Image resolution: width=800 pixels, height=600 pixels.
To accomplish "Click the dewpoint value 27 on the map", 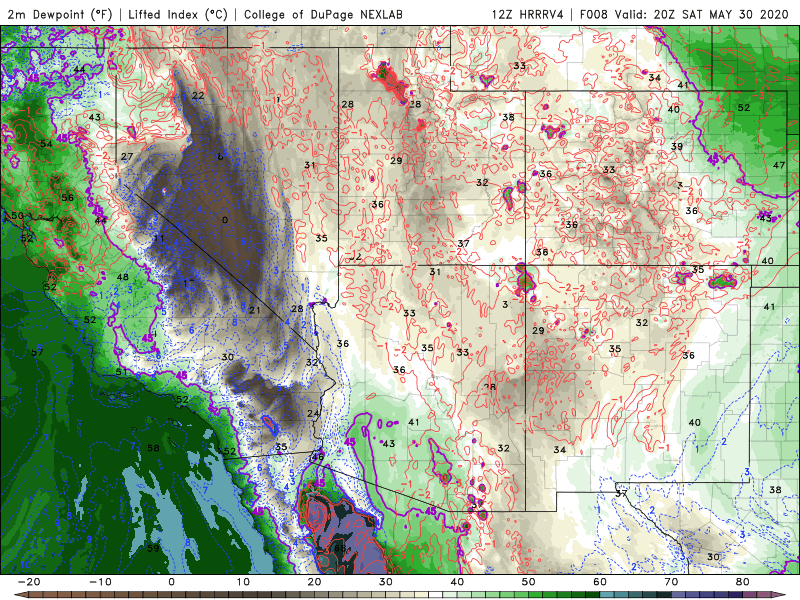I will pyautogui.click(x=127, y=157).
